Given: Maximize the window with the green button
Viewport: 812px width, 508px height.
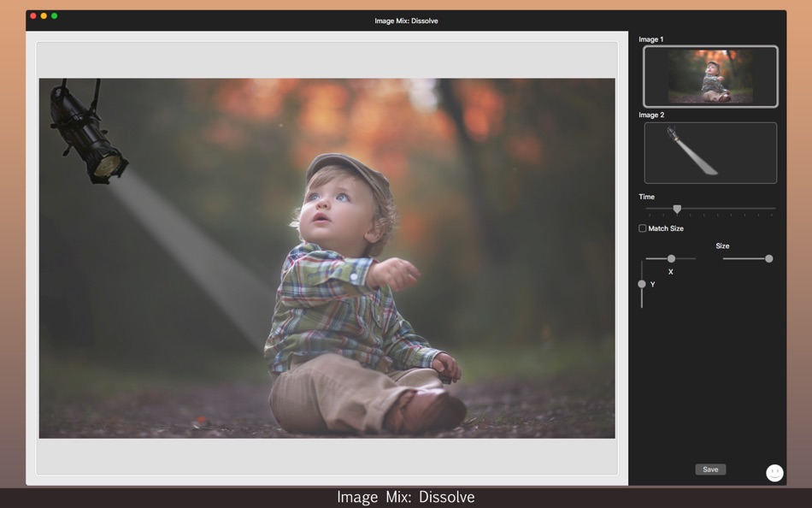Looking at the screenshot, I should (x=54, y=16).
